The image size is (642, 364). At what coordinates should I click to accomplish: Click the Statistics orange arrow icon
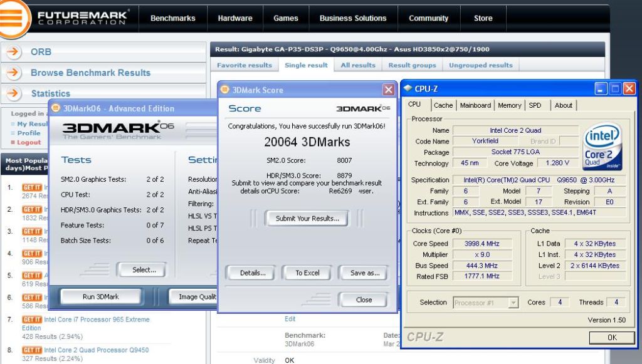coord(14,93)
